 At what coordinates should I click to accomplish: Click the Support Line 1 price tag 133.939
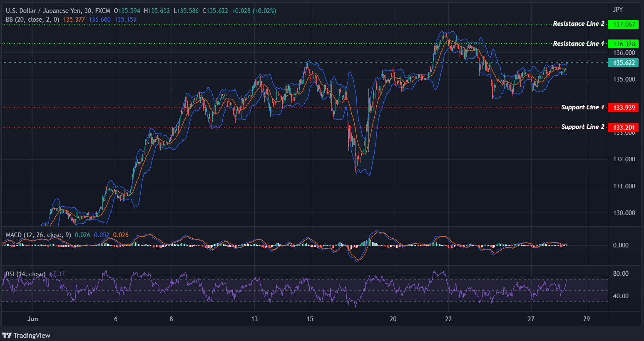pos(624,107)
